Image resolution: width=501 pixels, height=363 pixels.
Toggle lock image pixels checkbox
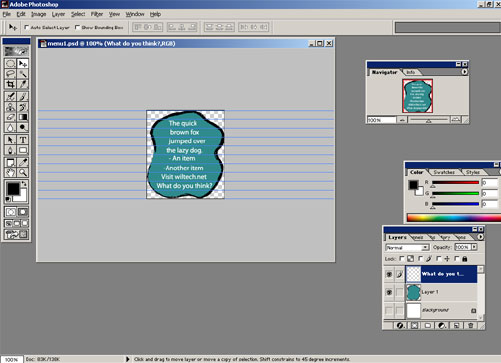pyautogui.click(x=420, y=258)
